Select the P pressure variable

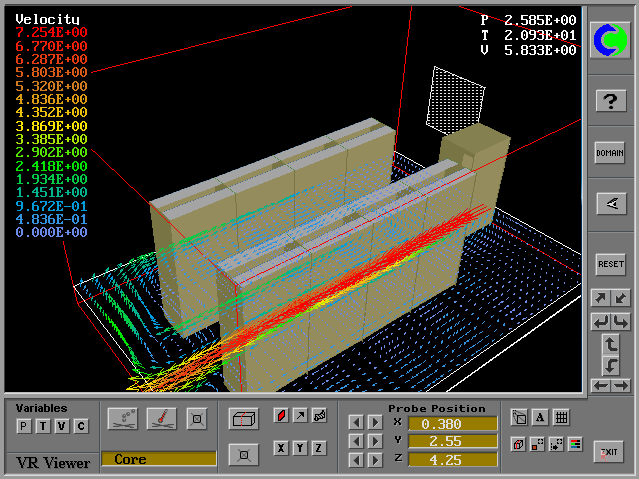point(22,426)
